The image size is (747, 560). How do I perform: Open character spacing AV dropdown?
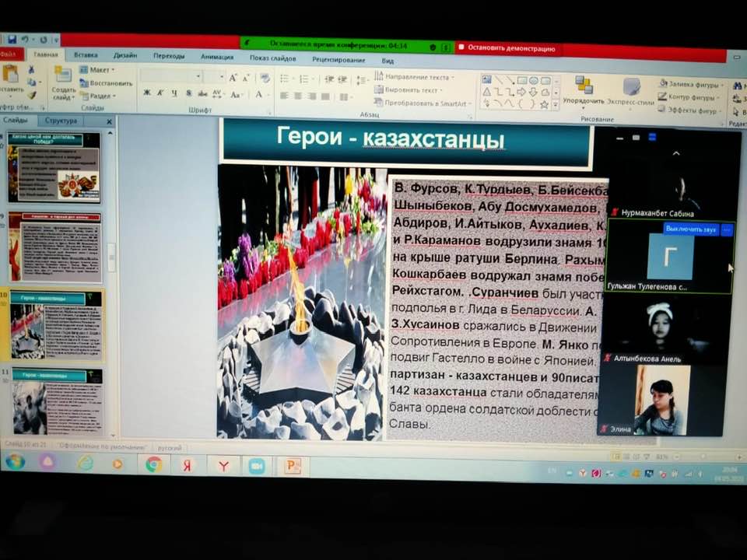[x=218, y=94]
